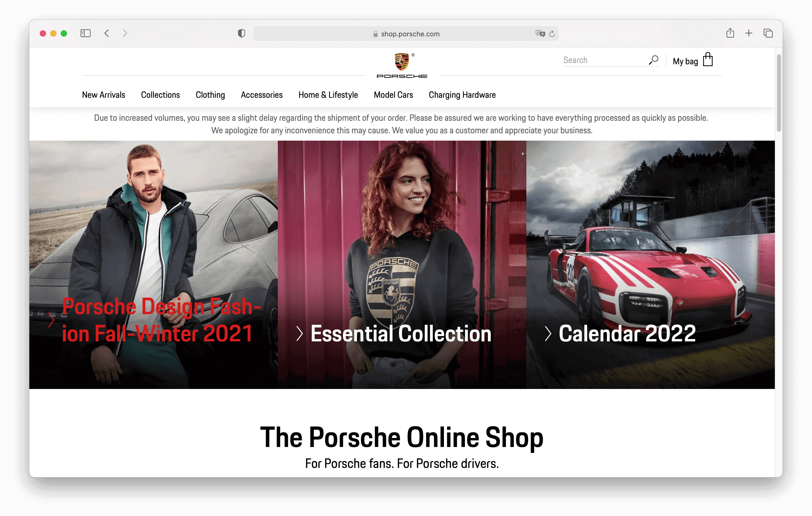The image size is (812, 516).
Task: Open the shopping bag icon
Action: tap(707, 60)
